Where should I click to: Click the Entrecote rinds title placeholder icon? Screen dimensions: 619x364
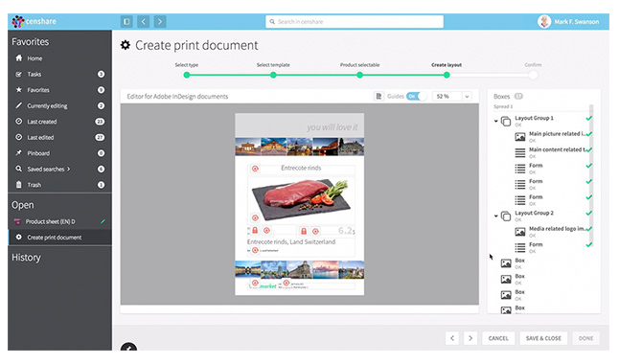tap(255, 169)
